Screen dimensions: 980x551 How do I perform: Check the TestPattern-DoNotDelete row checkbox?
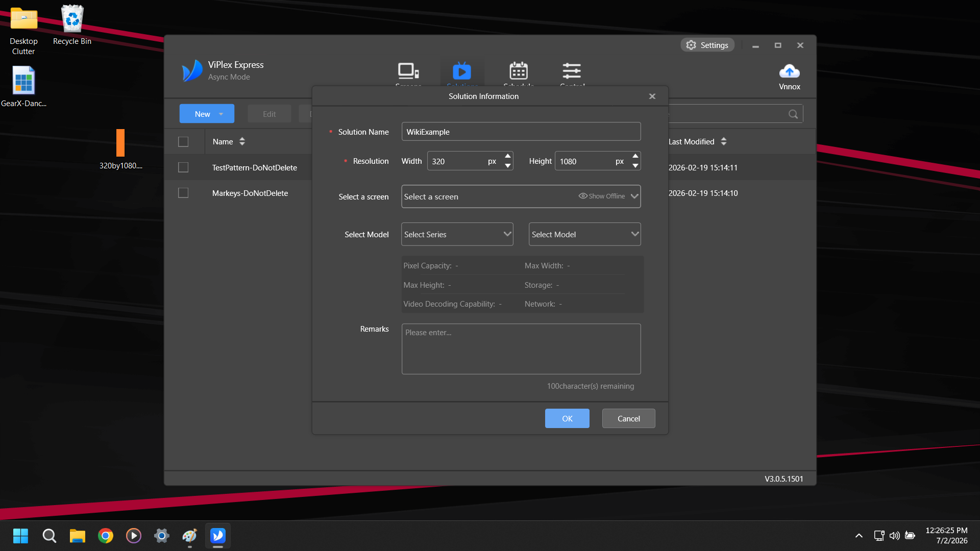point(183,167)
